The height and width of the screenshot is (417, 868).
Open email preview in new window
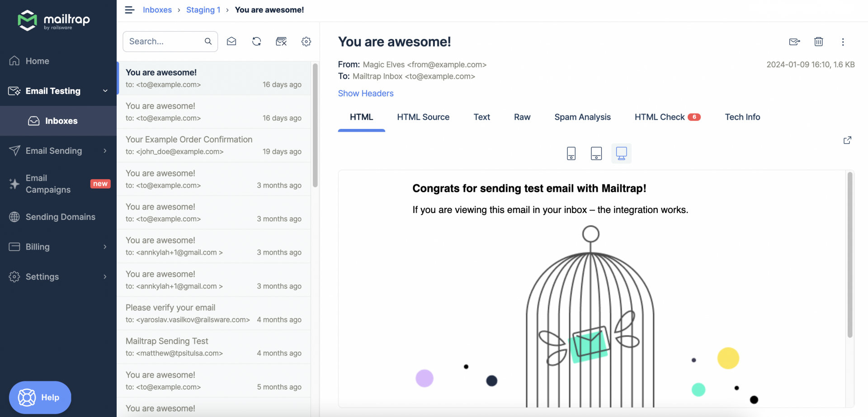pyautogui.click(x=847, y=140)
